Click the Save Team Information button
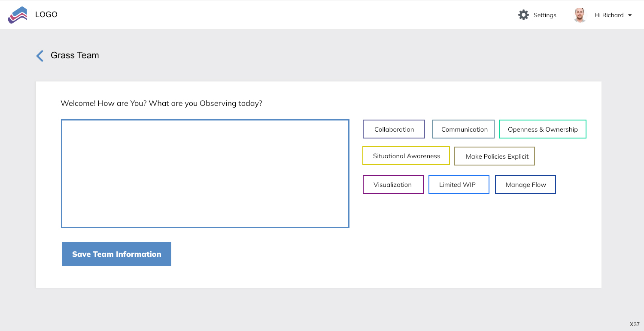 (116, 254)
